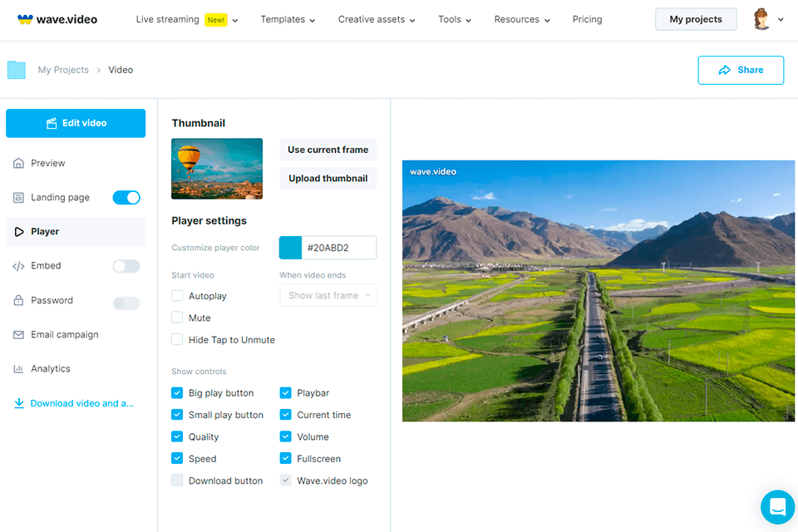Click Upload thumbnail button
Image resolution: width=798 pixels, height=532 pixels.
click(x=328, y=178)
